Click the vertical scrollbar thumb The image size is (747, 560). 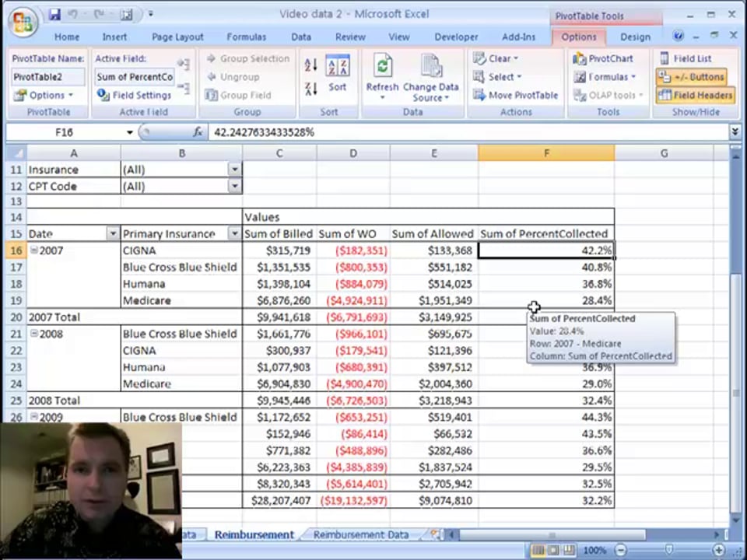(736, 394)
